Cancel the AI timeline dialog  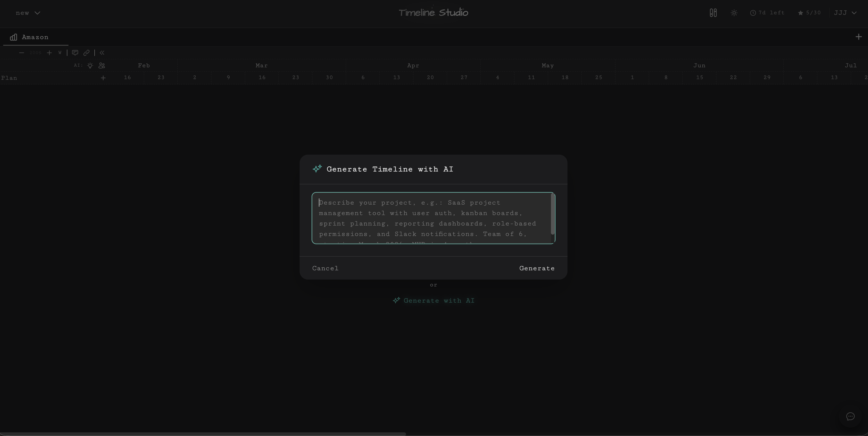tap(325, 268)
